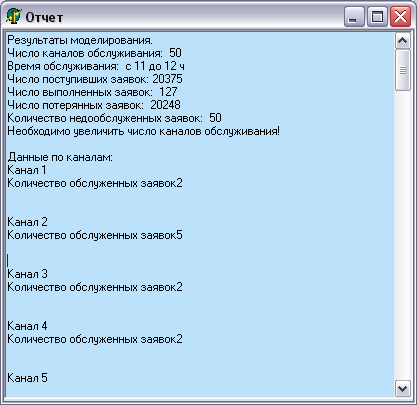Click on 'Число каналов обслуживания: 50' line
Viewport: 417px width, 405px height.
pyautogui.click(x=94, y=53)
